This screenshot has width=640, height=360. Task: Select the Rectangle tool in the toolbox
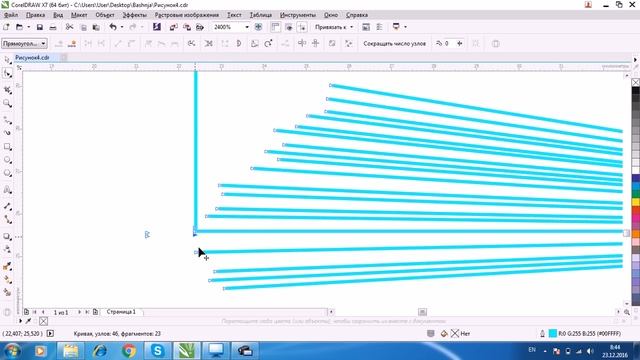click(x=7, y=147)
